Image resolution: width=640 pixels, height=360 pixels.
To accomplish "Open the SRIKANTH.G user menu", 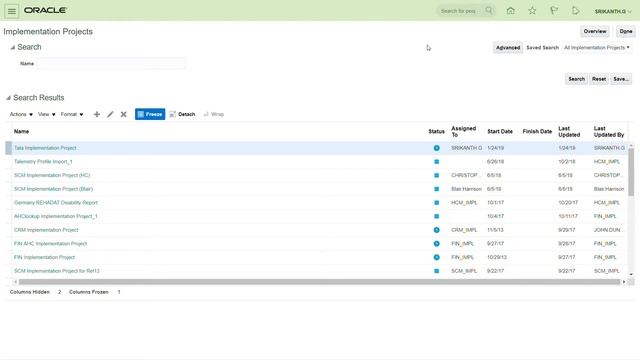I will point(613,11).
